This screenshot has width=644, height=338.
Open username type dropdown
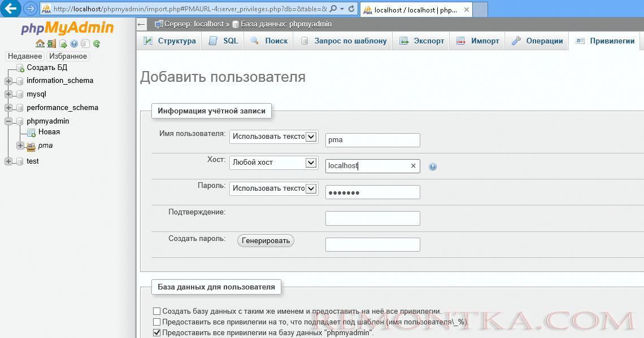273,137
